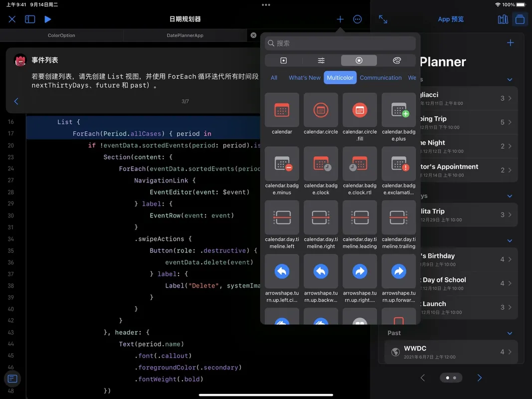Switch to the views library segment
This screenshot has height=399, width=532.
284,60
